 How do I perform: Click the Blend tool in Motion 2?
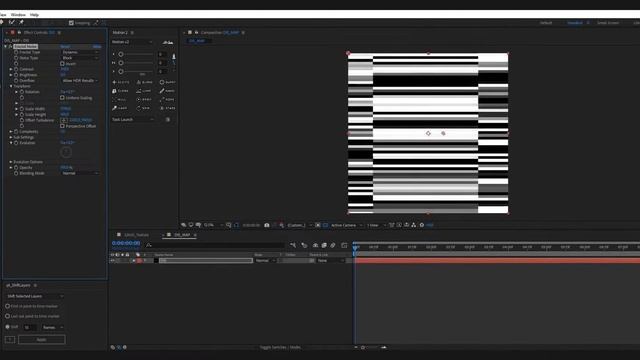[144, 82]
